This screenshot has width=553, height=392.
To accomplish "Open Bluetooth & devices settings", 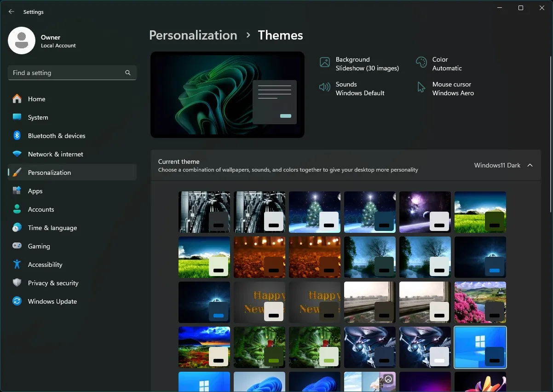I will click(x=57, y=136).
